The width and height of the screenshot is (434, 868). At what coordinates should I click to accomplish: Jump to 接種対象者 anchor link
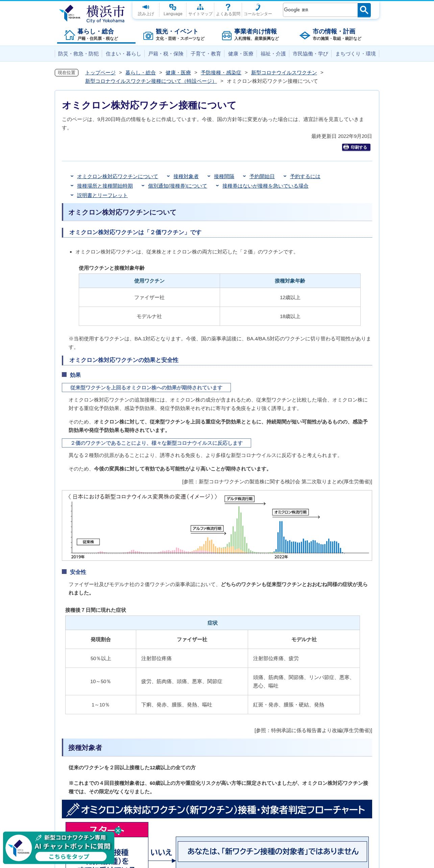coord(186,176)
